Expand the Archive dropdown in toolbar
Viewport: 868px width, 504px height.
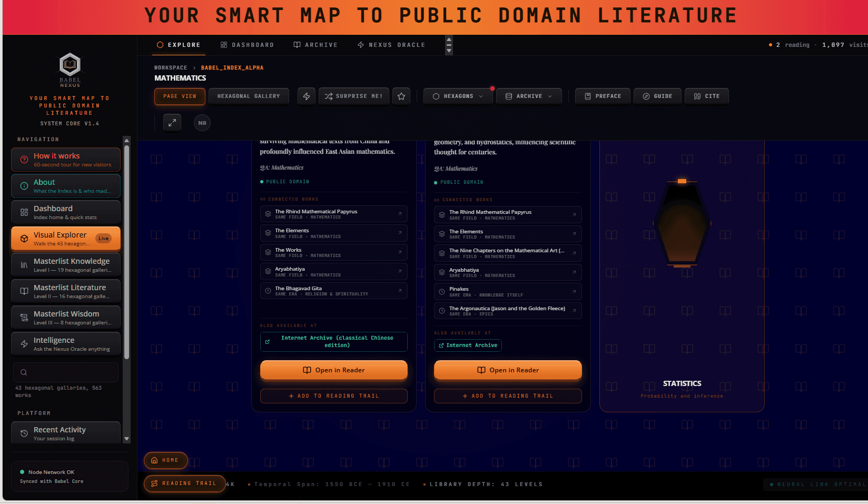(529, 96)
